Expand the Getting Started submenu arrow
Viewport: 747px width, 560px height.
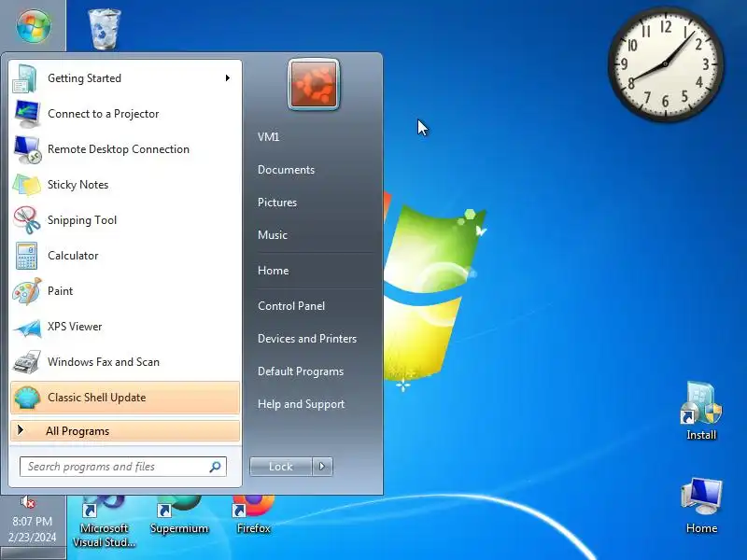coord(228,78)
